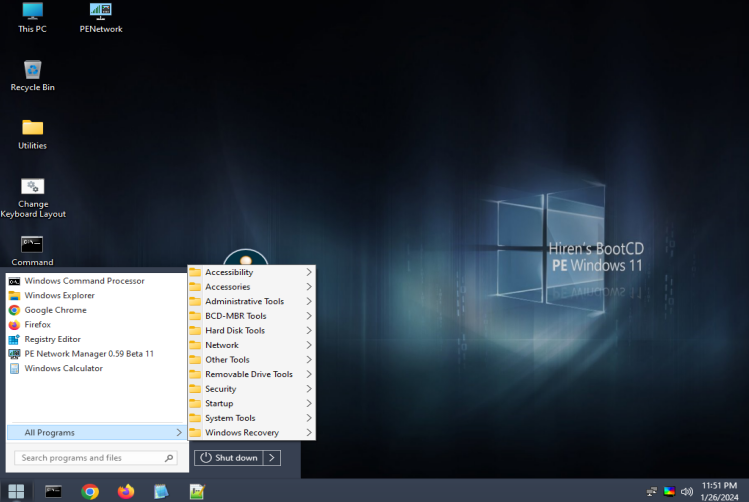Expand the Security programs folder
This screenshot has height=502, width=749.
pos(252,389)
